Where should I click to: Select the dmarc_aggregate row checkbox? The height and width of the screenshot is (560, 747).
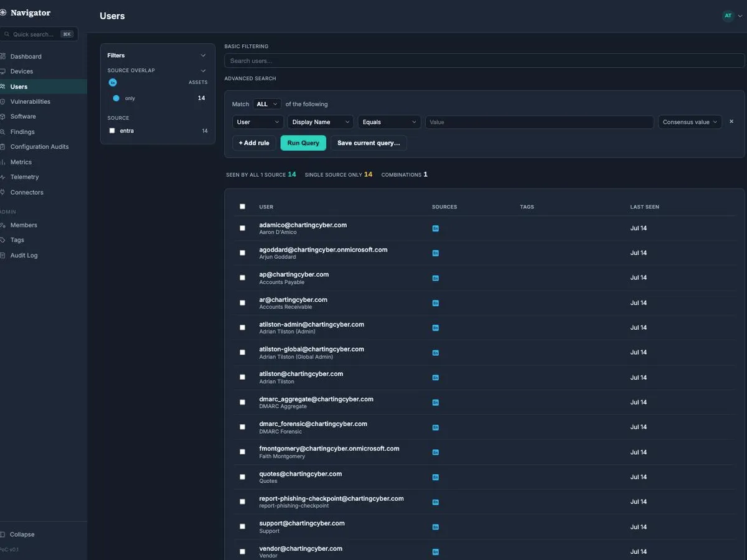tap(242, 403)
